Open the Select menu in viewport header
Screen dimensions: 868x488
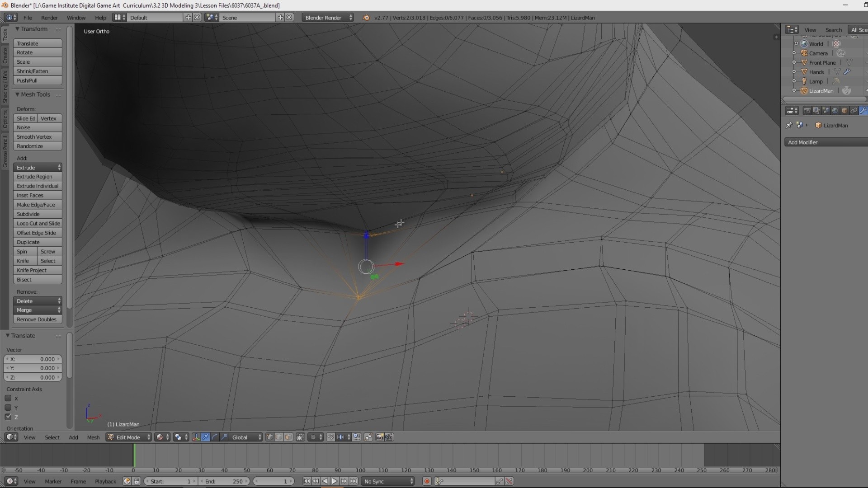pyautogui.click(x=52, y=437)
